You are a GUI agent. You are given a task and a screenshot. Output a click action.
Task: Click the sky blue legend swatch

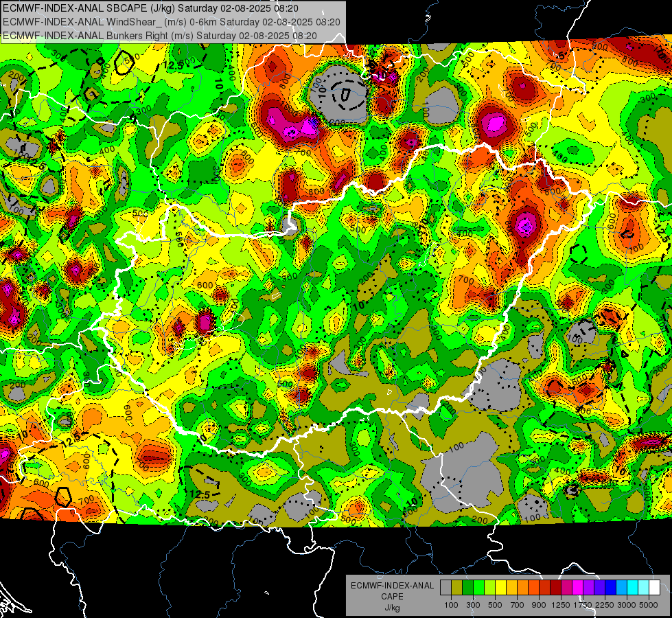(x=622, y=588)
